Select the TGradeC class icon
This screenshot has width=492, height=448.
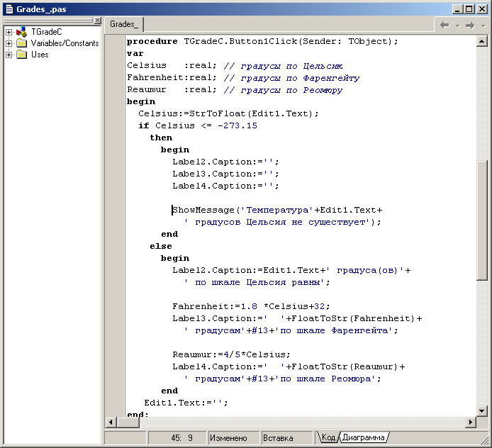(x=22, y=32)
